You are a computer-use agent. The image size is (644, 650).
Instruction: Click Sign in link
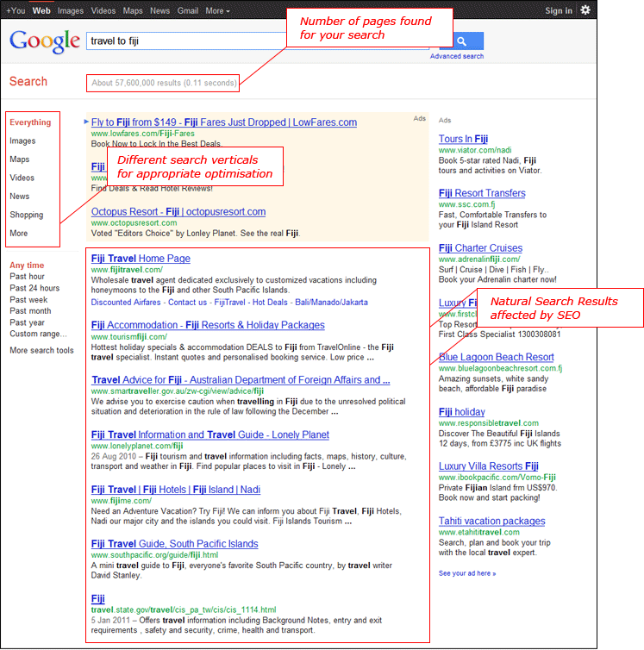pos(559,11)
